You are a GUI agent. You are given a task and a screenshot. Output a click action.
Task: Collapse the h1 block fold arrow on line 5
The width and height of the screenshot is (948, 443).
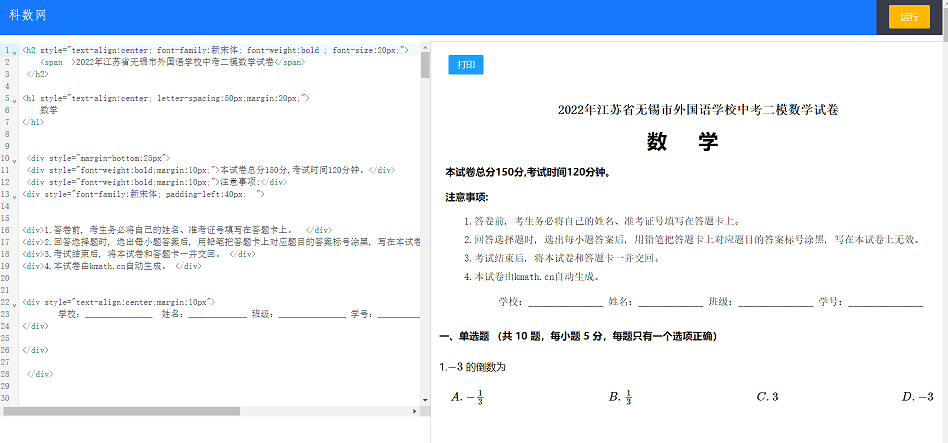15,100
